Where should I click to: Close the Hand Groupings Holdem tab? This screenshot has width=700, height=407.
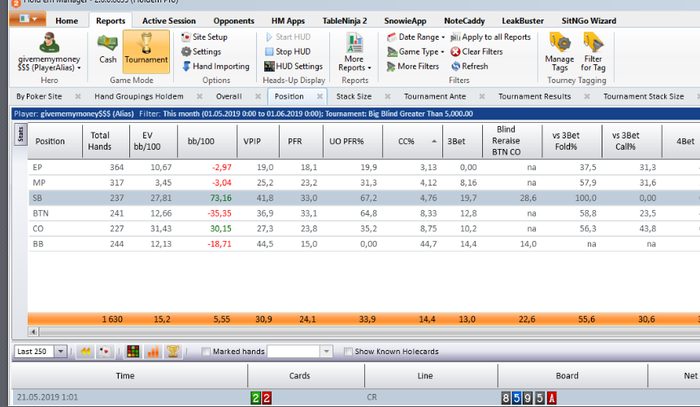point(200,96)
